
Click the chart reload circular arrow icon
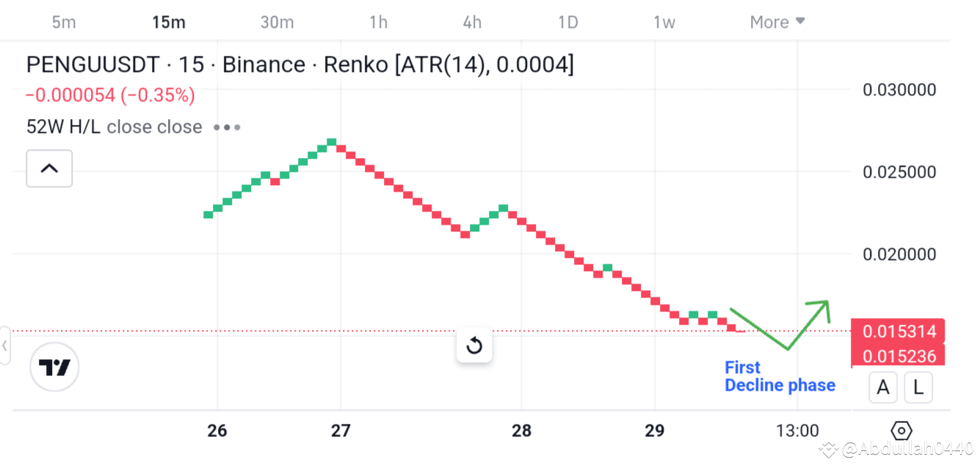[x=474, y=345]
